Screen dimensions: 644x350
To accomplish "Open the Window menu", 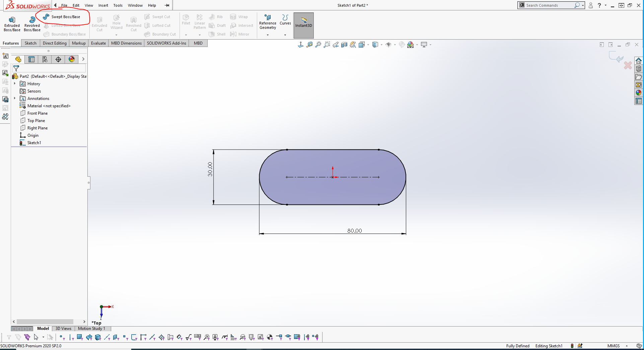I will point(135,5).
